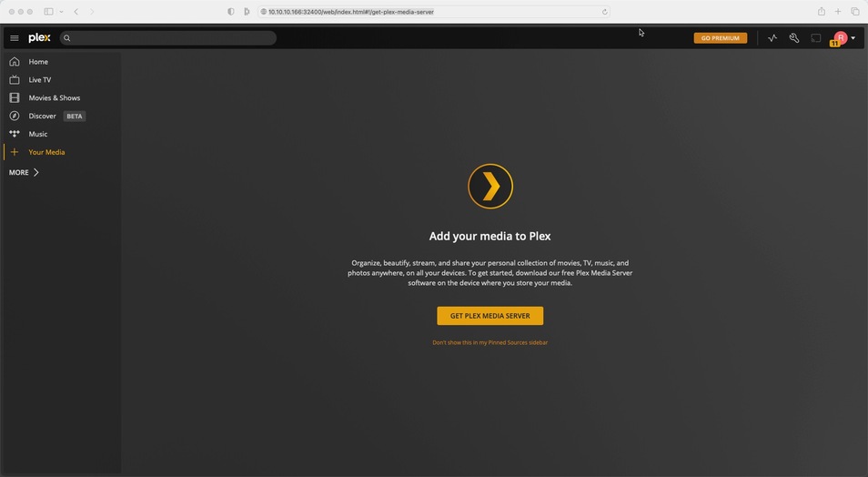The height and width of the screenshot is (477, 868).
Task: Expand the MORE sidebar section
Action: pos(24,172)
